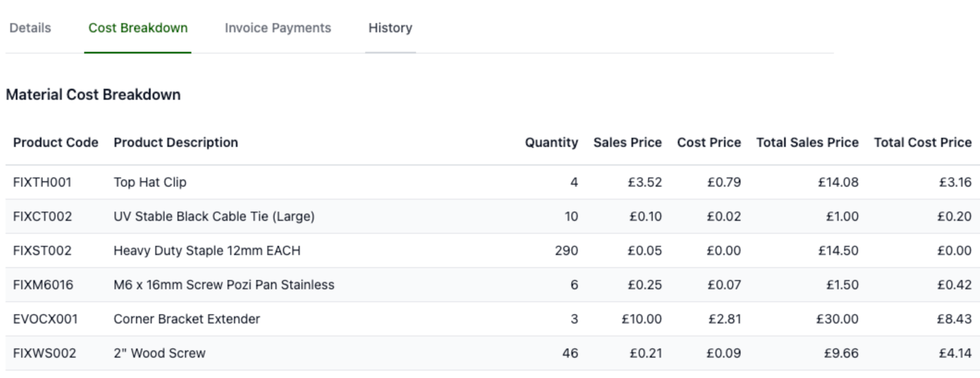Viewport: 980px width, 378px height.
Task: Select product code FIXCT002
Action: point(43,216)
